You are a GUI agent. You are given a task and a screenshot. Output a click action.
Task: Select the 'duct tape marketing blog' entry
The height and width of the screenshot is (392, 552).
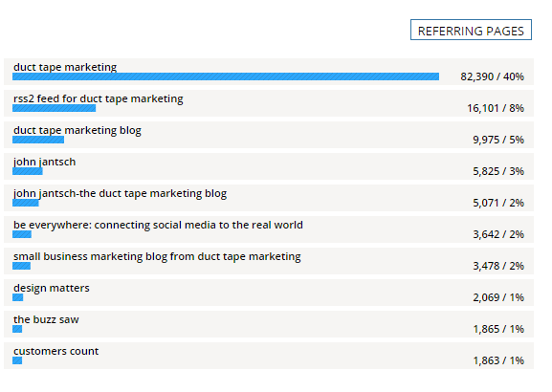coord(77,130)
